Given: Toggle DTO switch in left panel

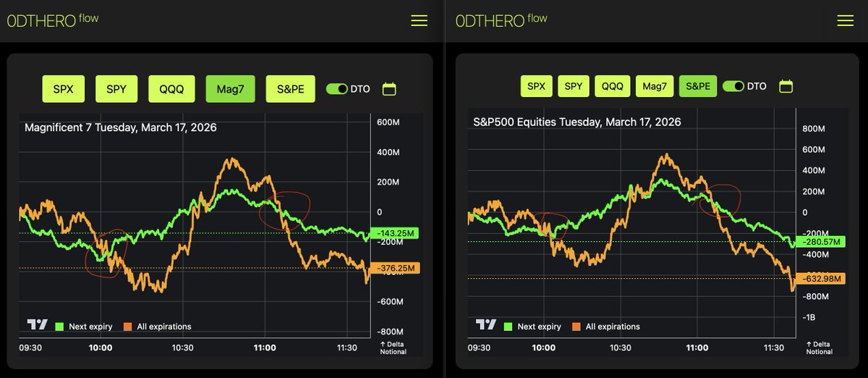Looking at the screenshot, I should [337, 89].
